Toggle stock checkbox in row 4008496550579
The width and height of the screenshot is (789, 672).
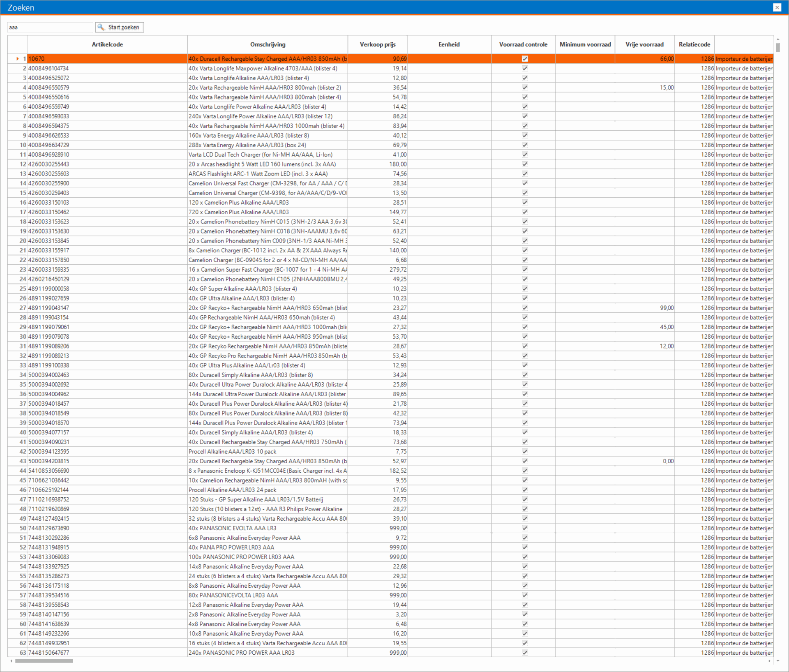point(525,88)
